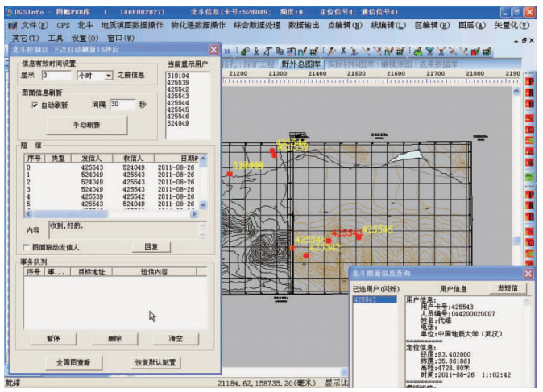
Task: Click the copy icon in the first toolbar group
Action: (x=280, y=52)
